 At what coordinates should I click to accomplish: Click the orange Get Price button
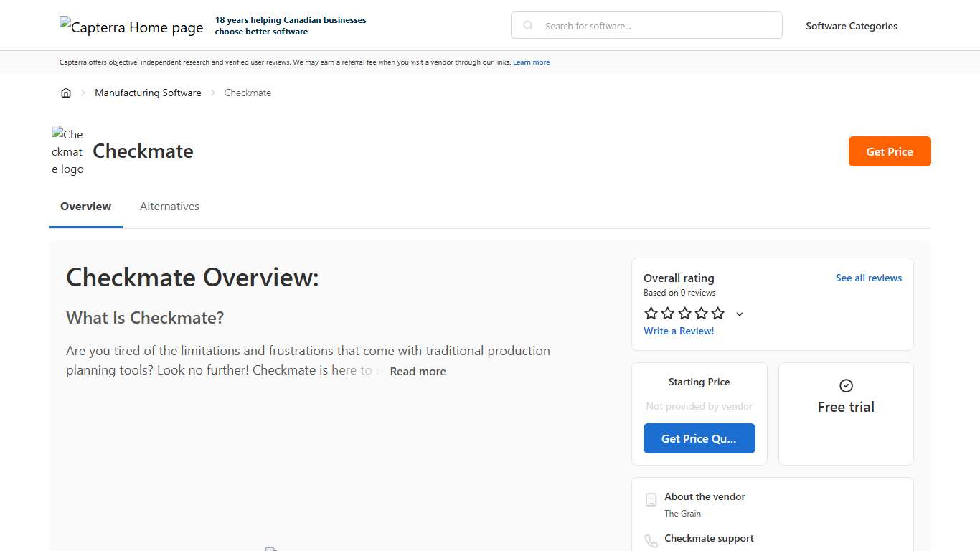point(890,151)
